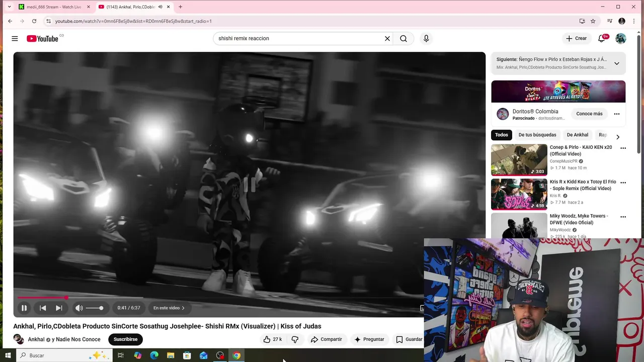The height and width of the screenshot is (362, 644).
Task: Click the taskbar Buscar search box
Action: (x=64, y=355)
